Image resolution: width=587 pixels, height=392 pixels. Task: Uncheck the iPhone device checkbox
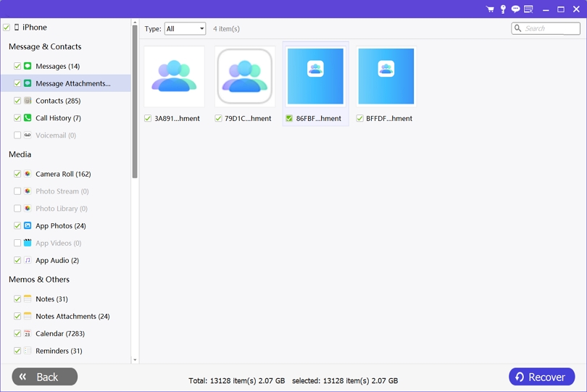[x=7, y=28]
